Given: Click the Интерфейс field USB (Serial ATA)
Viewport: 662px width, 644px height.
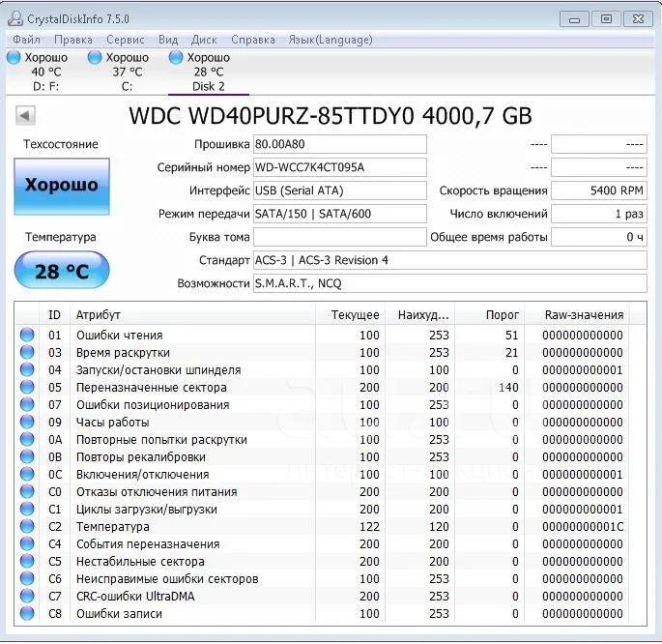Looking at the screenshot, I should [x=340, y=190].
